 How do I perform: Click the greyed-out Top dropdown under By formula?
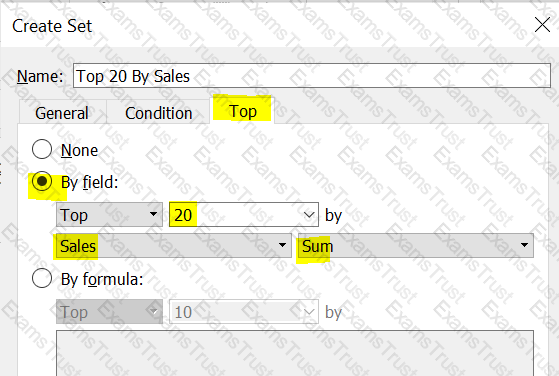109,312
